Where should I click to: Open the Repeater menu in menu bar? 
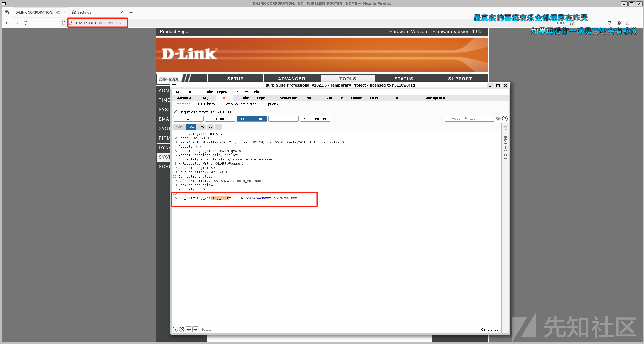tap(224, 92)
